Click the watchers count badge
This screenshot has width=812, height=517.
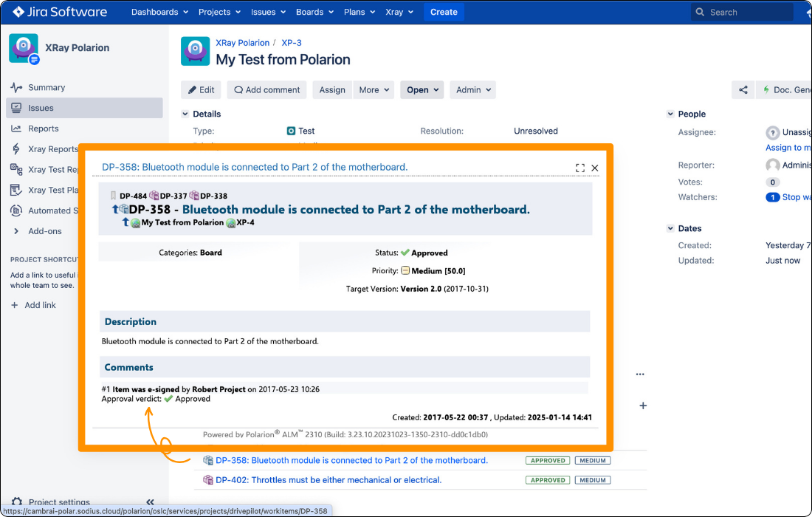[x=772, y=197]
